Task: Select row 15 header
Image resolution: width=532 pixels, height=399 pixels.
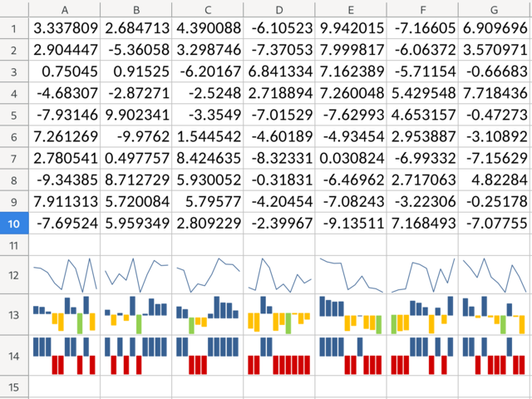Action: click(14, 387)
